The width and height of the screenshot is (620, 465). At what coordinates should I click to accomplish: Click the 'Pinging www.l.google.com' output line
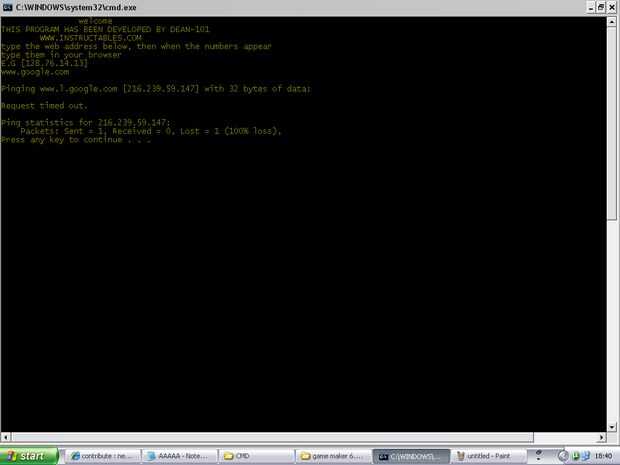point(156,89)
